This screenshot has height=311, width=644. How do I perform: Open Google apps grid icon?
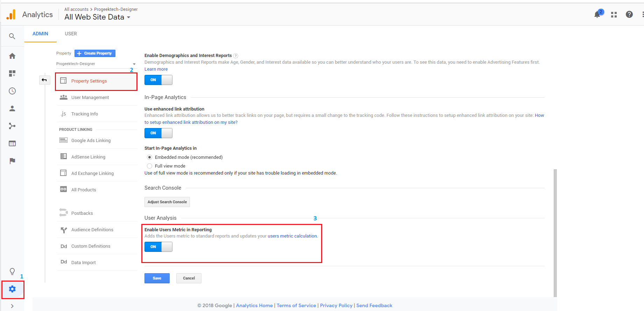[x=614, y=15]
